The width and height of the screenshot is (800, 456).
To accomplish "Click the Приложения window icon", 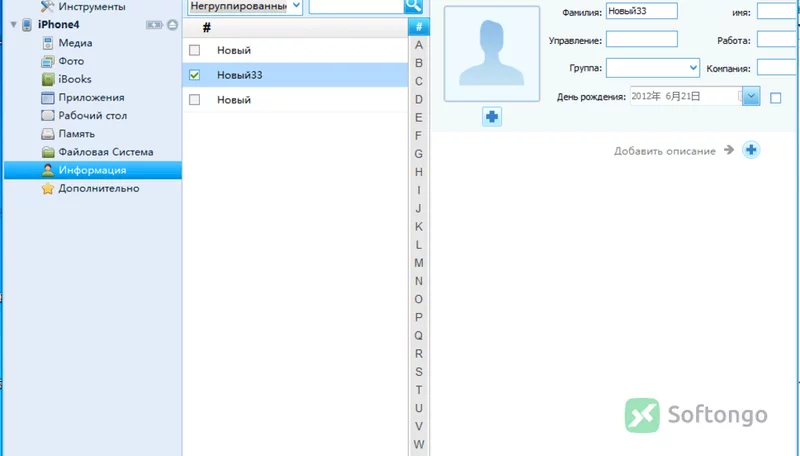I will click(47, 97).
